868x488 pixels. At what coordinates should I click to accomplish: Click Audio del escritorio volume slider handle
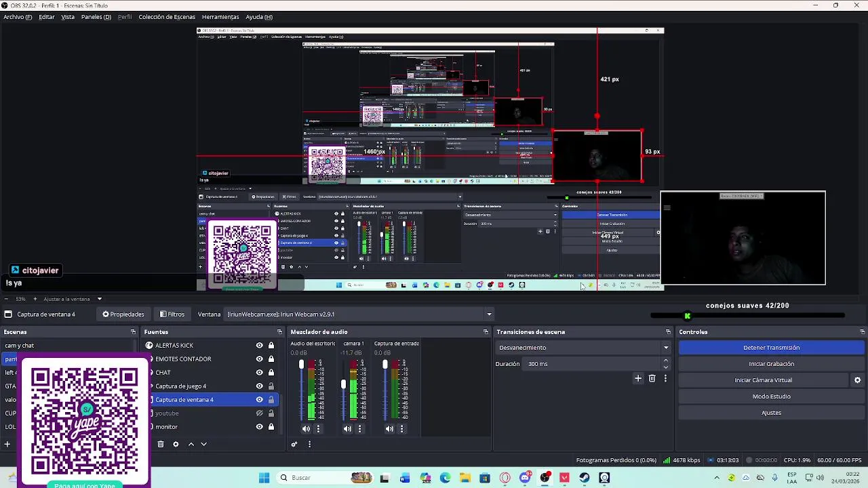[x=302, y=365]
